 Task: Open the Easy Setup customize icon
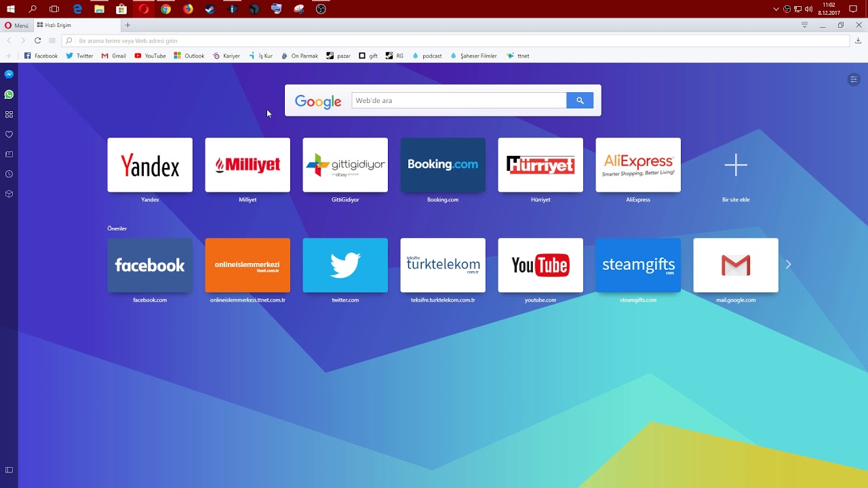pyautogui.click(x=854, y=79)
